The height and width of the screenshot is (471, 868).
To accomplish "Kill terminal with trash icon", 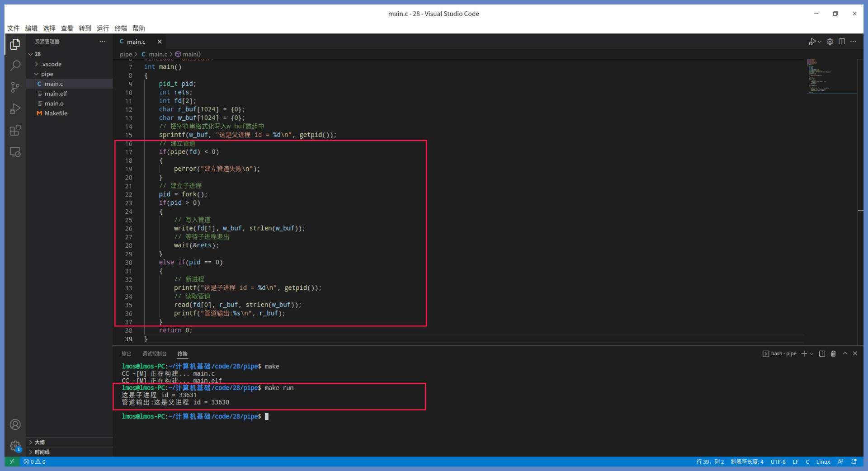I will 833,353.
